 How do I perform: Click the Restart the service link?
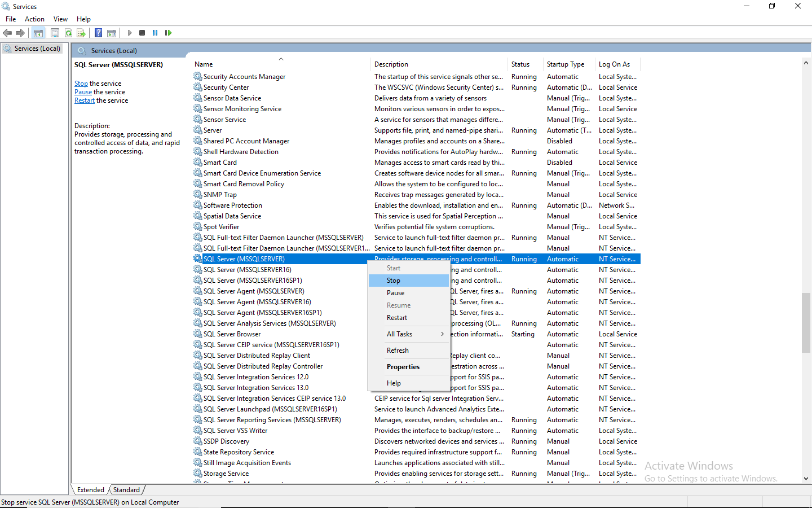pyautogui.click(x=85, y=100)
